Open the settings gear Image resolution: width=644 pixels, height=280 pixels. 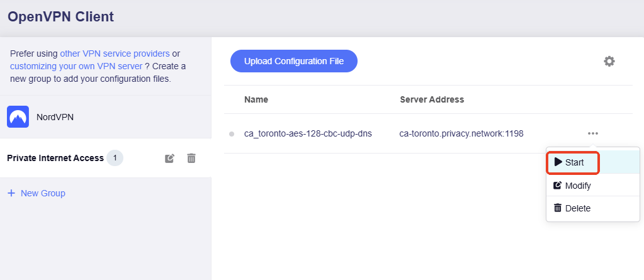coord(609,61)
